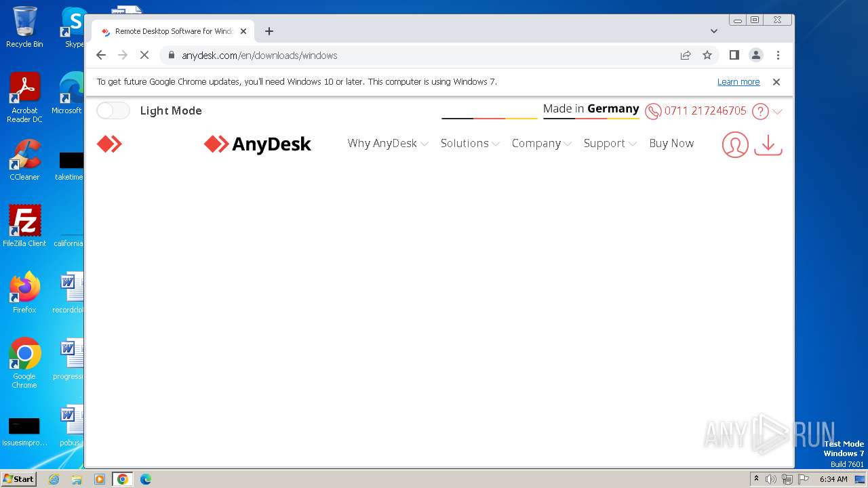868x488 pixels.
Task: Expand the Why AnyDesk menu
Action: pyautogui.click(x=388, y=144)
